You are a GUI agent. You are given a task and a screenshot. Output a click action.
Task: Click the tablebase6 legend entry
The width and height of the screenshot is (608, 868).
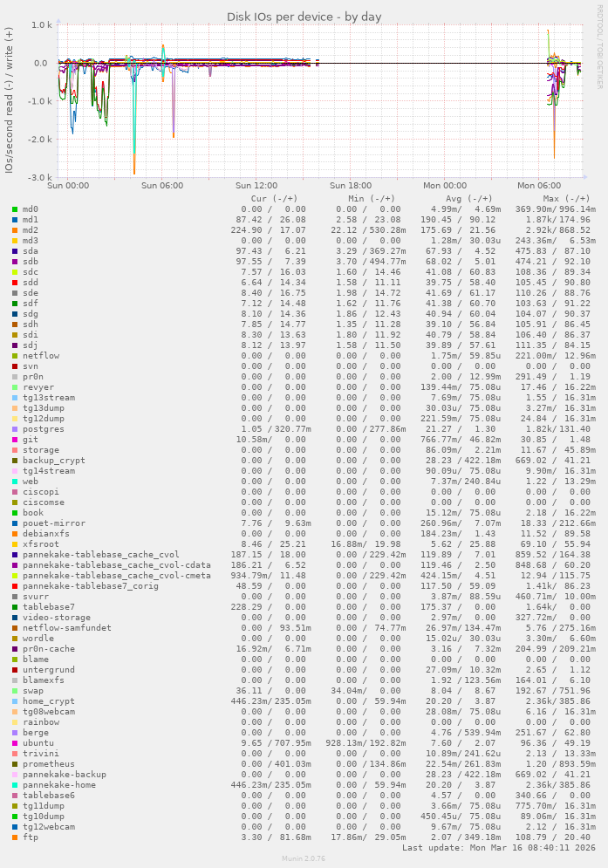(49, 796)
